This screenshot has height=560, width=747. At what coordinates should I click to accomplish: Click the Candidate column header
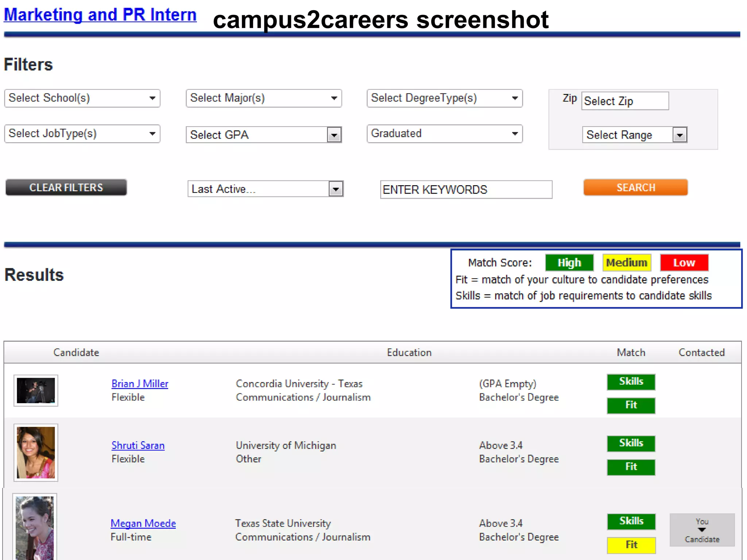click(76, 353)
